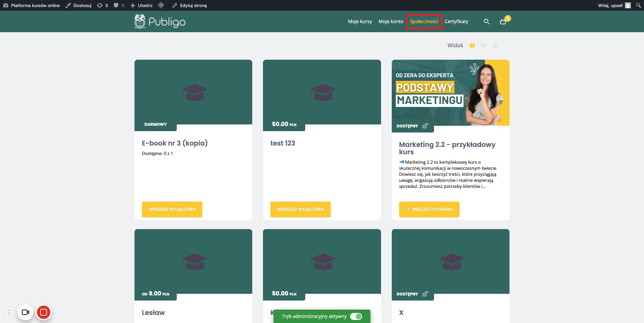The height and width of the screenshot is (323, 644).
Task: Click the Przejdź do panelu button
Action: tap(429, 209)
